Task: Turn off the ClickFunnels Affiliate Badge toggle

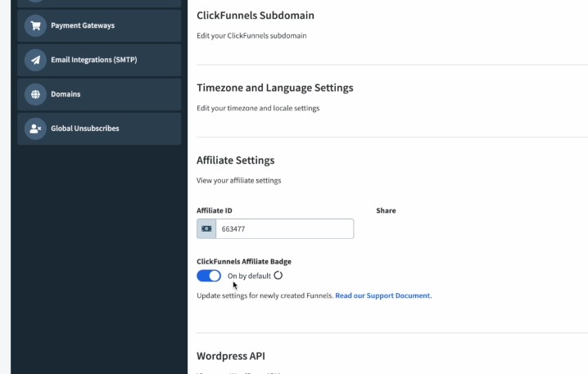Action: tap(209, 276)
